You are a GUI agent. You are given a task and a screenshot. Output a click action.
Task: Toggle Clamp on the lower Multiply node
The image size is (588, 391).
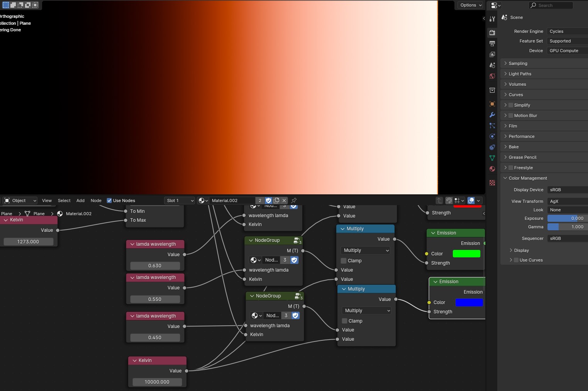point(344,321)
